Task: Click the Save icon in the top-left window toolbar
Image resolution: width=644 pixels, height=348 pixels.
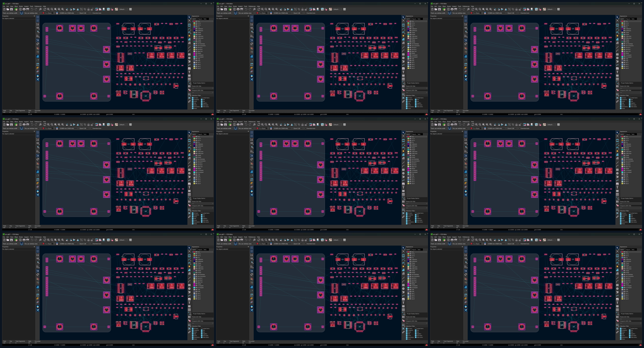Action: click(x=11, y=9)
